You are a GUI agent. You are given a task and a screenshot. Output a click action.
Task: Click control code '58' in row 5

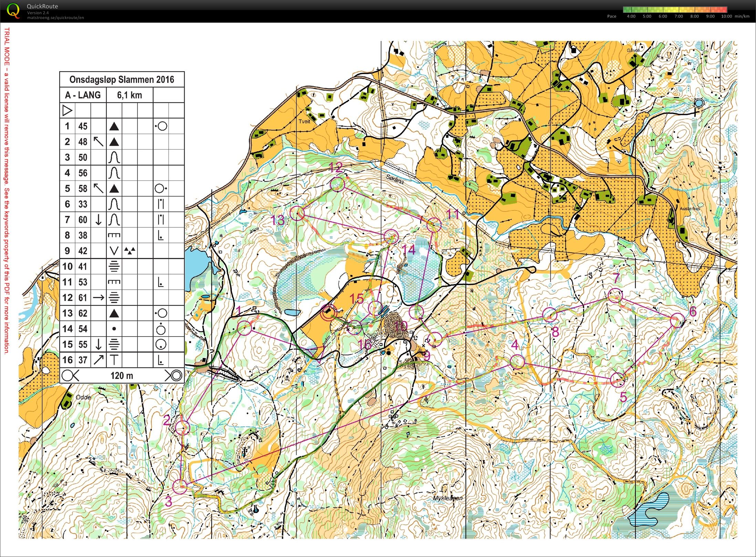83,188
